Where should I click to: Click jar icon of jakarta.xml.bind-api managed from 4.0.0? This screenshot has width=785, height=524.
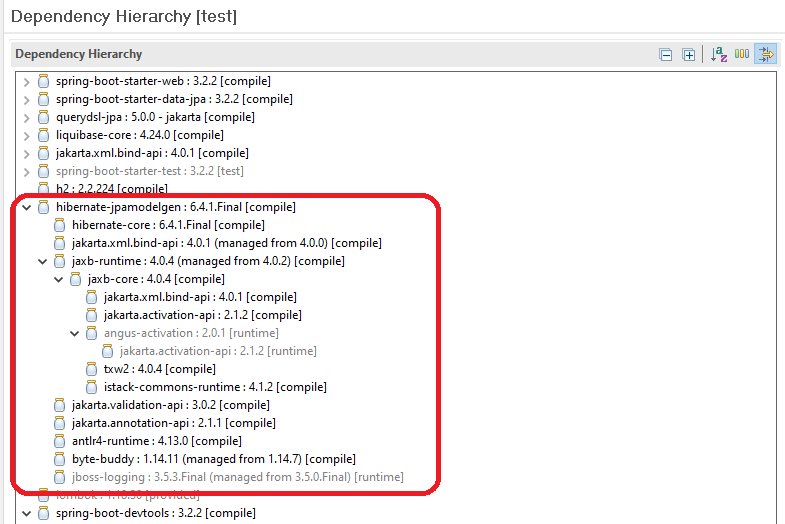tap(60, 243)
